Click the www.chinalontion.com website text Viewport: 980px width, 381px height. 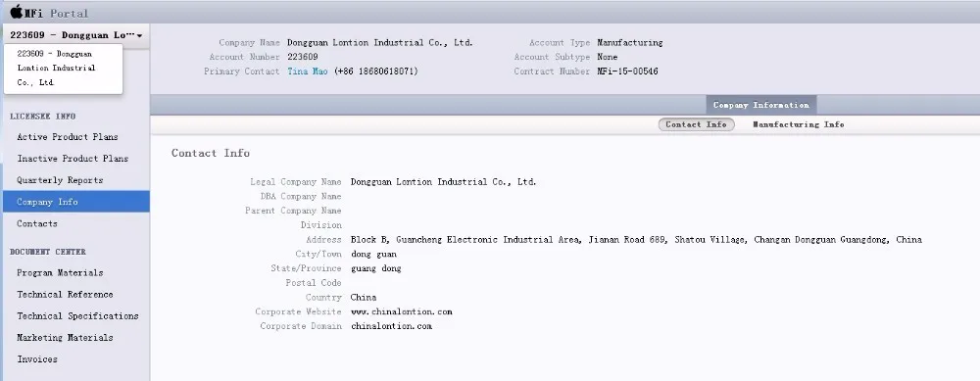click(401, 311)
